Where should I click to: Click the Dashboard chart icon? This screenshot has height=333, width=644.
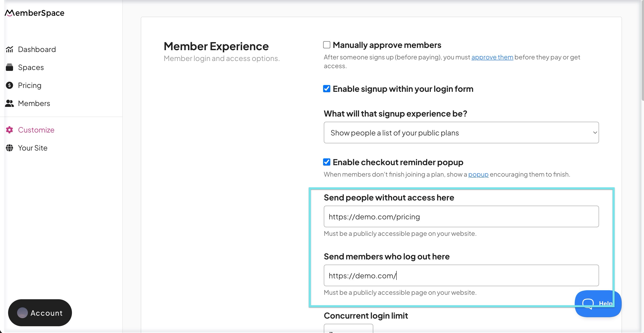pos(9,49)
